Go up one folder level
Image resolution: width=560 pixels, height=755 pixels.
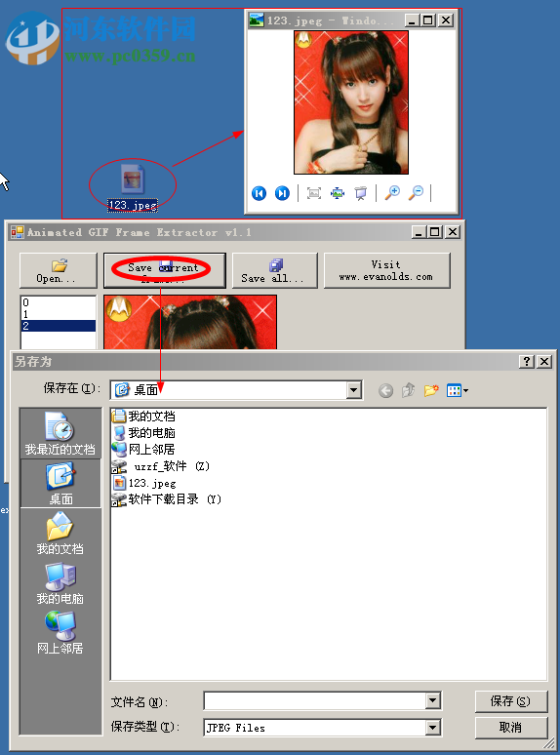409,390
